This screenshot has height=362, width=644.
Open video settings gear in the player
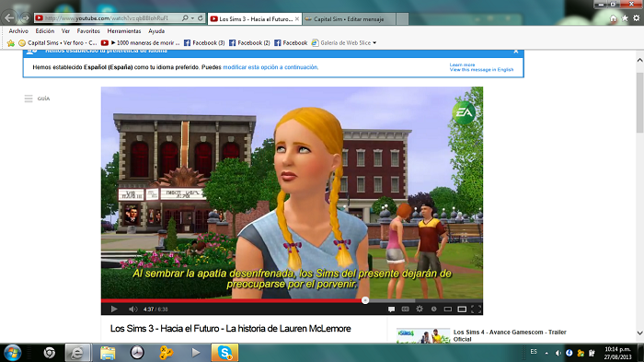point(420,309)
